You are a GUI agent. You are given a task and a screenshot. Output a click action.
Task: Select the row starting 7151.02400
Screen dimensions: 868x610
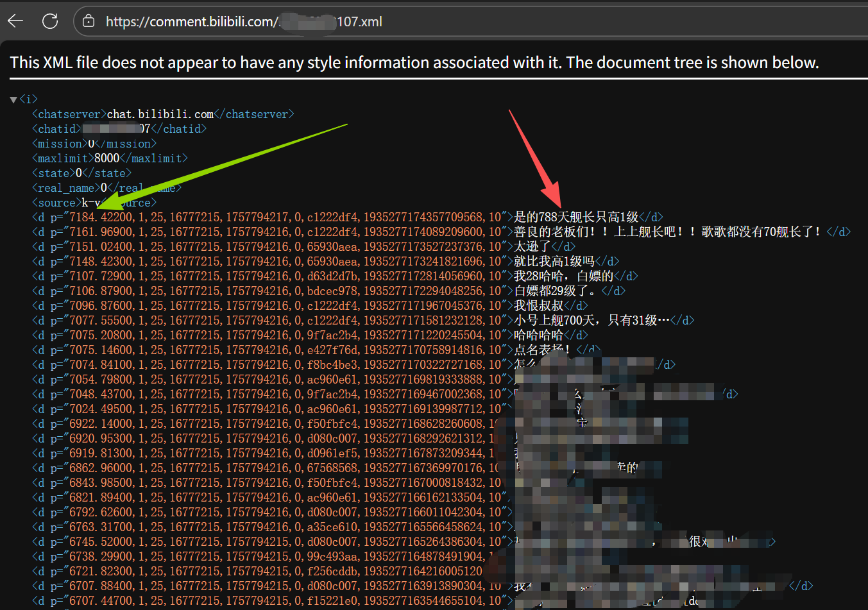304,247
